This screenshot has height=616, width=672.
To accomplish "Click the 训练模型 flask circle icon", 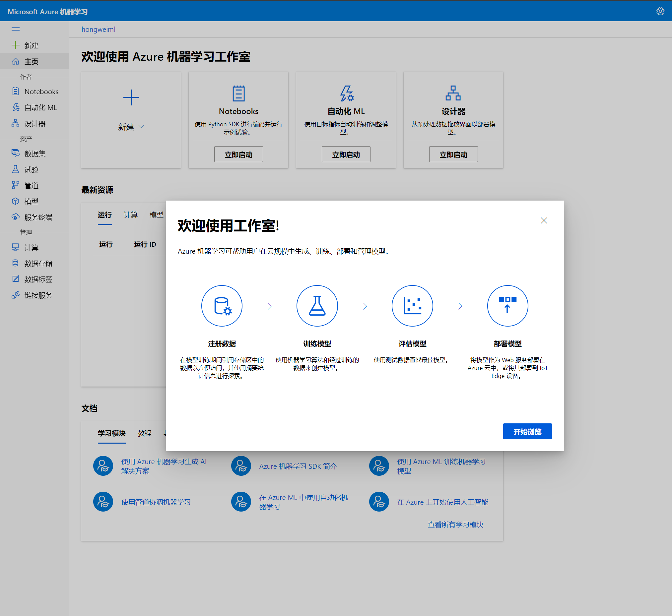I will 317,306.
